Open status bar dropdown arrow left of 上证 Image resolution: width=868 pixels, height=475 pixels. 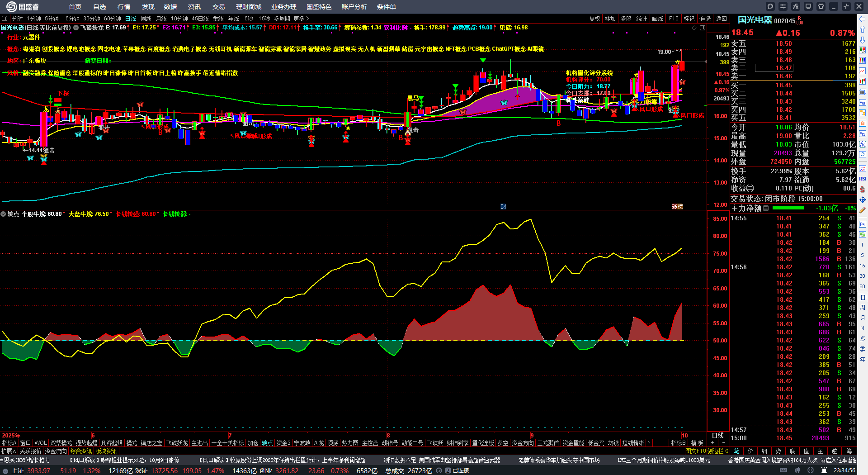click(5, 470)
